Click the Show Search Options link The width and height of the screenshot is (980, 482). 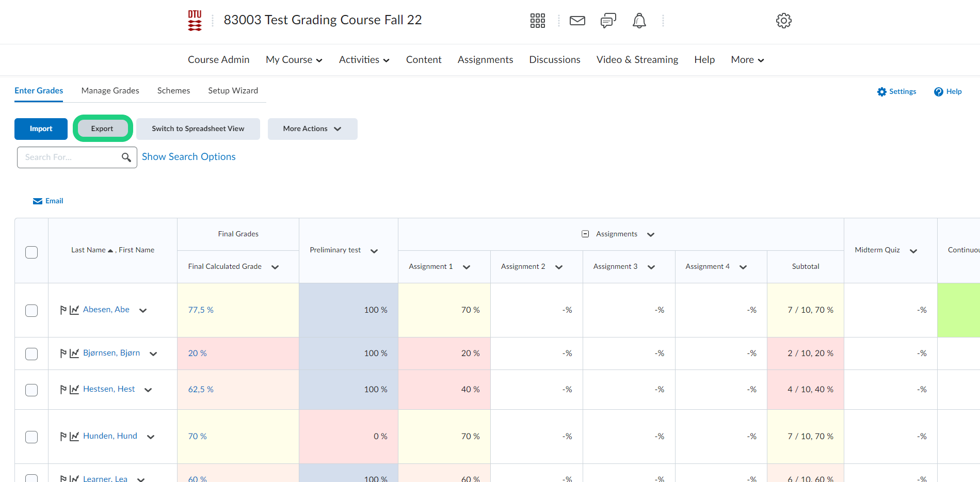coord(188,157)
